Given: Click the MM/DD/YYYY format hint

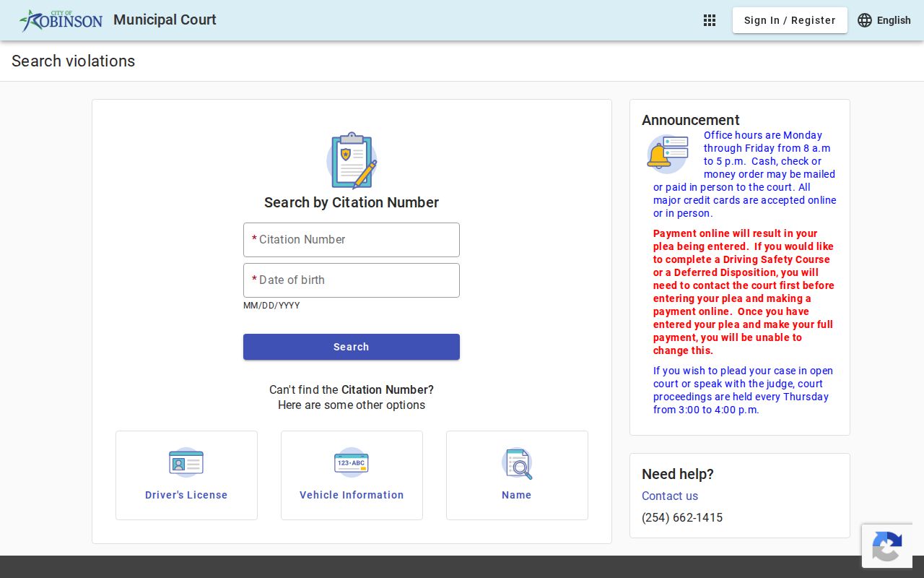Looking at the screenshot, I should coord(271,306).
